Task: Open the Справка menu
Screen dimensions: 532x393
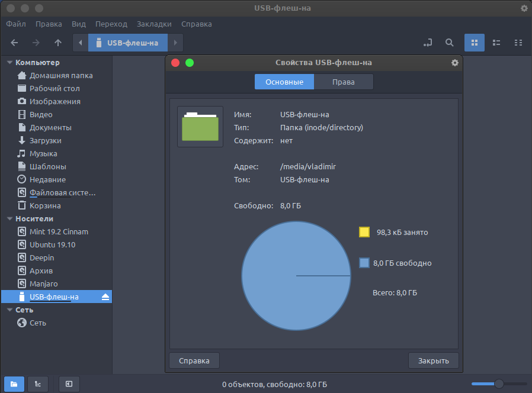Action: pos(197,24)
